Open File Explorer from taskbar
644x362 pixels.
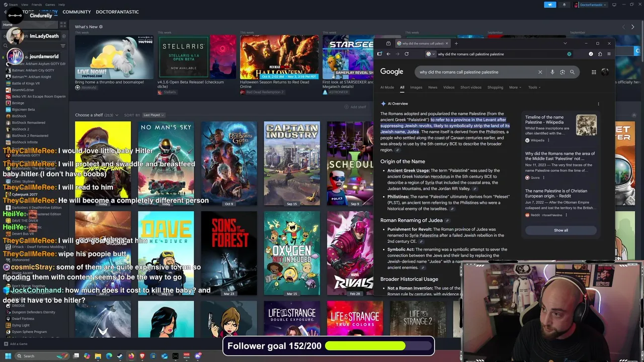[x=98, y=356]
